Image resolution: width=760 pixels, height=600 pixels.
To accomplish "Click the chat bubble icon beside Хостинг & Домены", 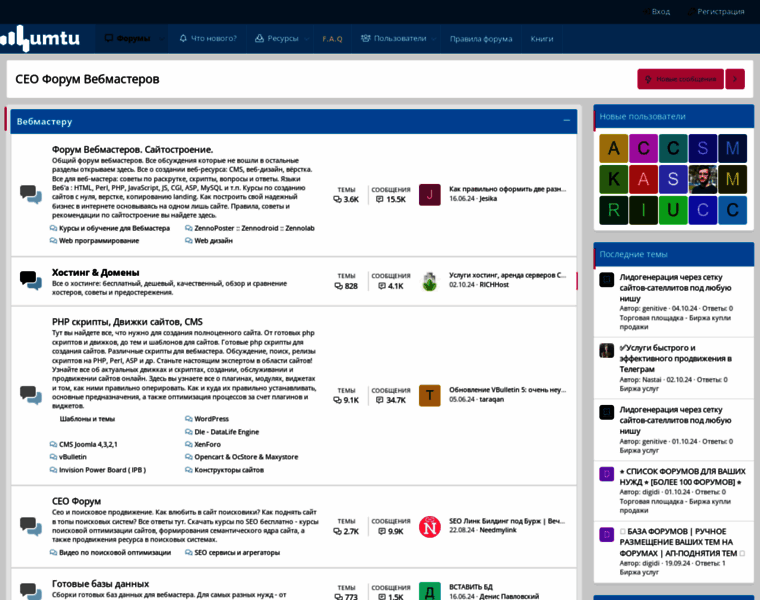I will (30, 281).
